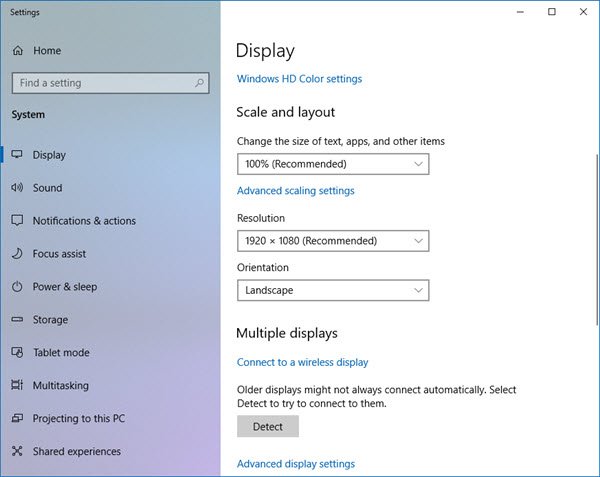Click the Home house icon
This screenshot has width=600, height=477.
18,50
